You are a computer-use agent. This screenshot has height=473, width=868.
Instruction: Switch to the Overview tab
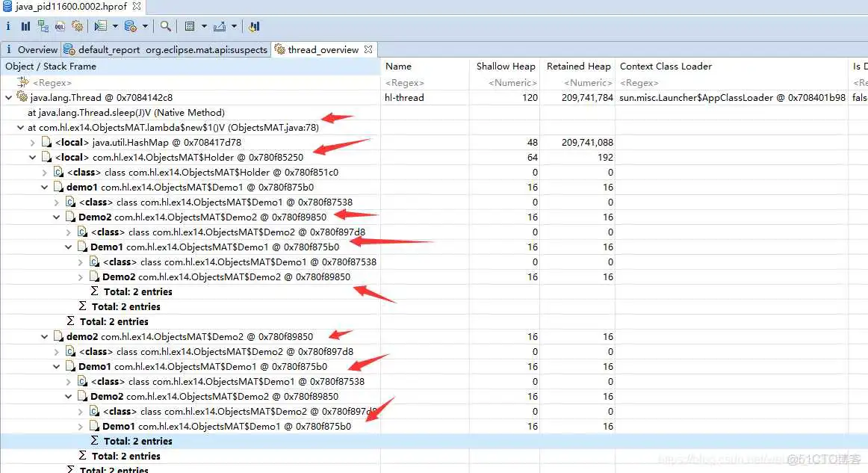tap(37, 49)
